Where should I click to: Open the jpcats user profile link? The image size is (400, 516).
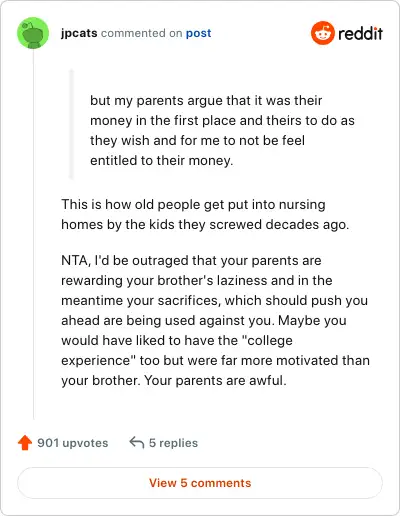coord(79,33)
